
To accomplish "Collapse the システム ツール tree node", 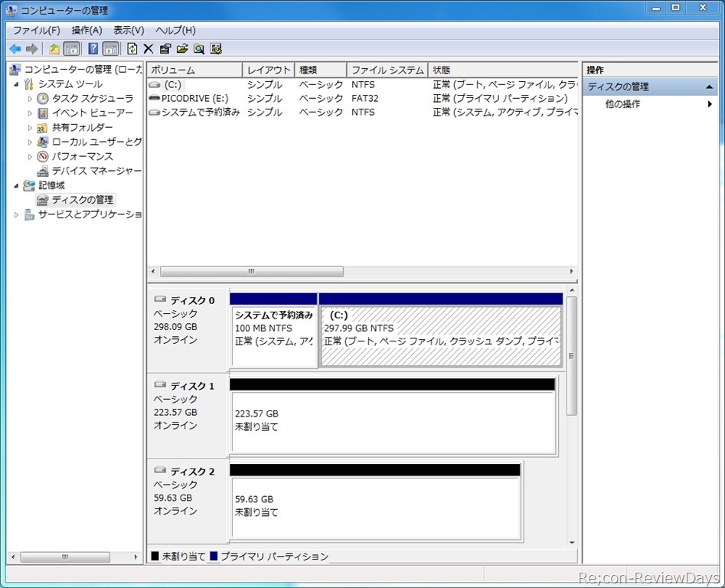I will pyautogui.click(x=16, y=84).
